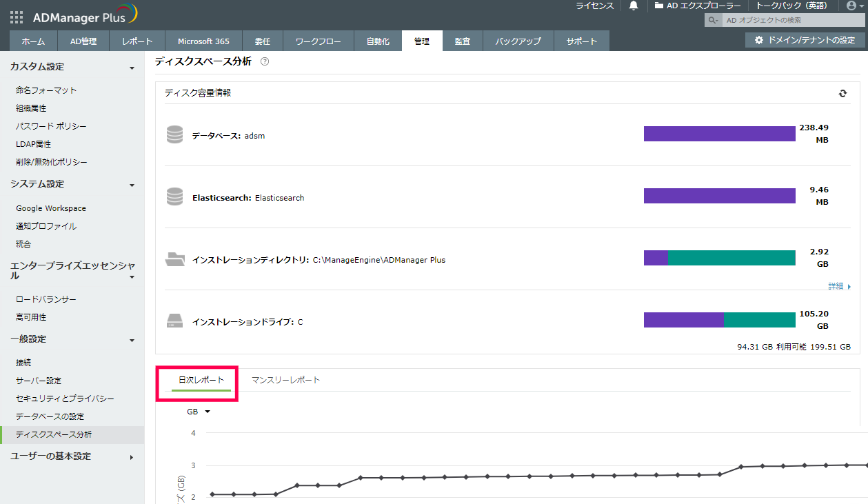The image size is (868, 504).
Task: Collapse the システム設定 section
Action: [x=132, y=185]
